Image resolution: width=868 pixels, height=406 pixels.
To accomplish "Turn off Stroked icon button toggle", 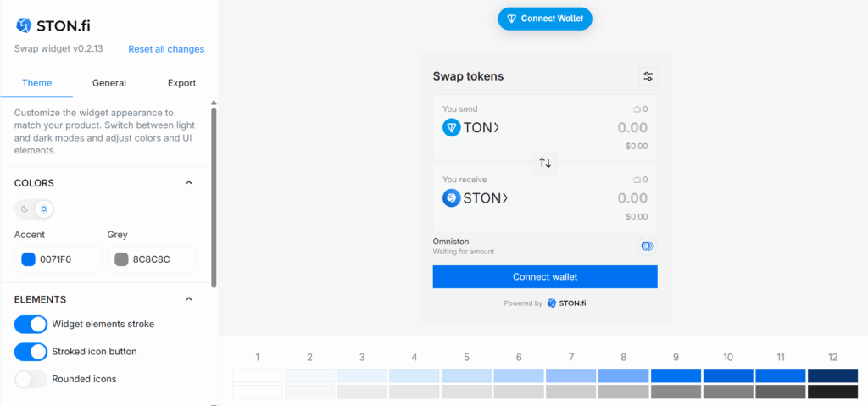I will pos(31,352).
